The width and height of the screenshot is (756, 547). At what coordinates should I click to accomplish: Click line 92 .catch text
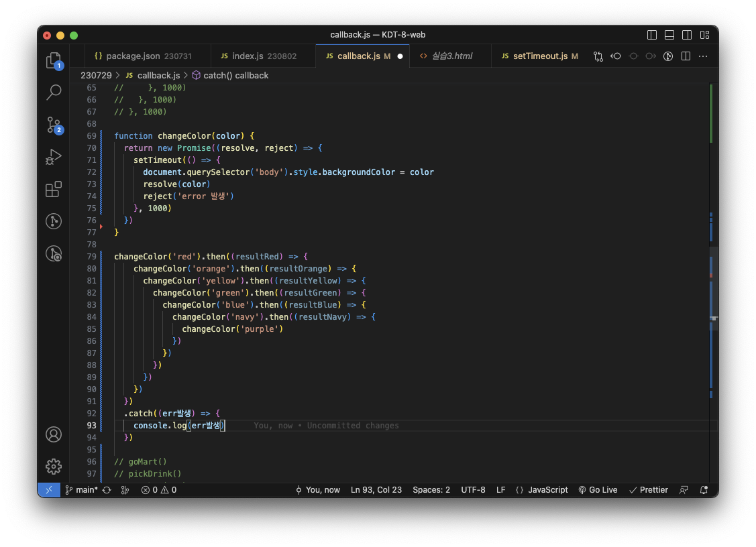point(172,414)
